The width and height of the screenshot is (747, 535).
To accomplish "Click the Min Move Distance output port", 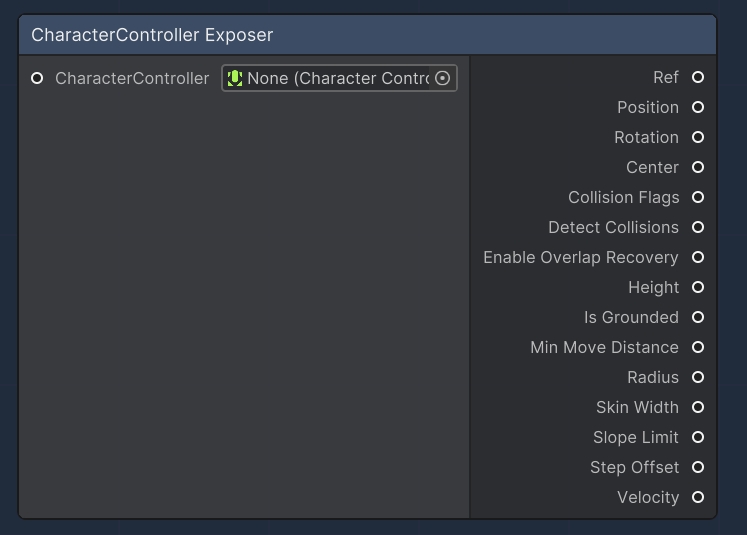I will click(698, 347).
